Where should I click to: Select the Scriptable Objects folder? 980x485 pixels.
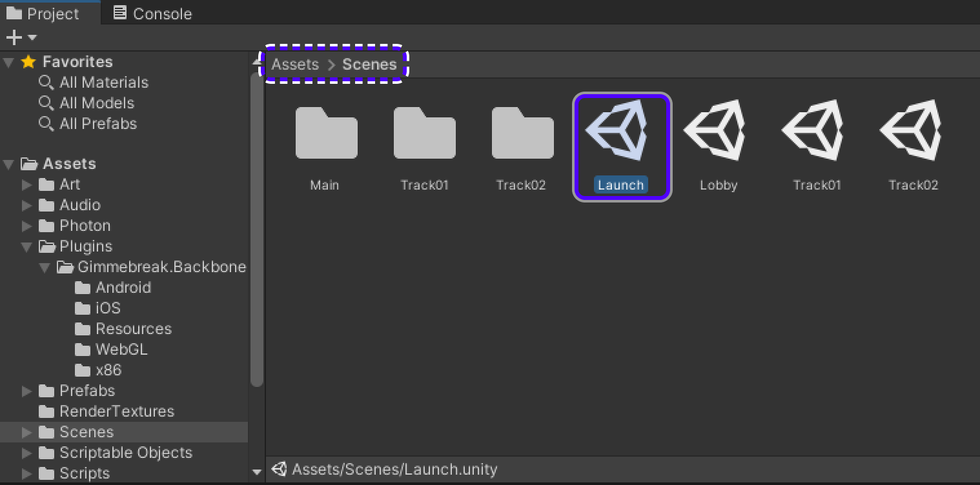(x=116, y=453)
